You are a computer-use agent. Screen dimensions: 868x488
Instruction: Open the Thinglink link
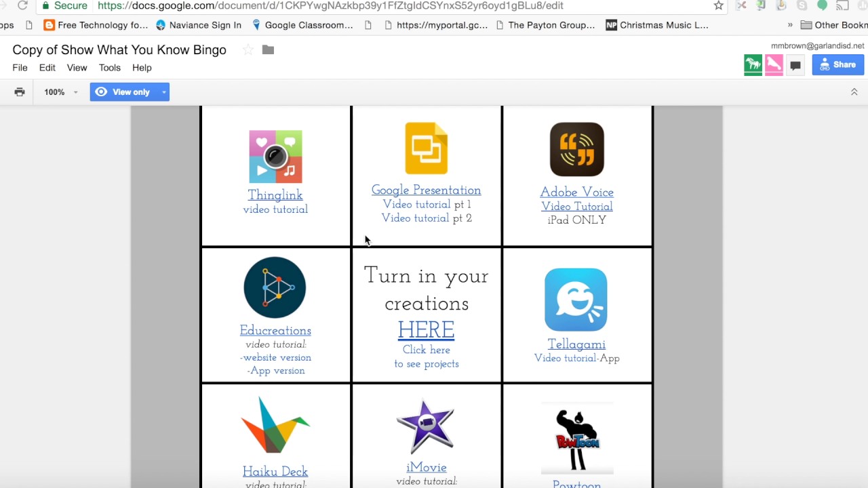coord(275,195)
